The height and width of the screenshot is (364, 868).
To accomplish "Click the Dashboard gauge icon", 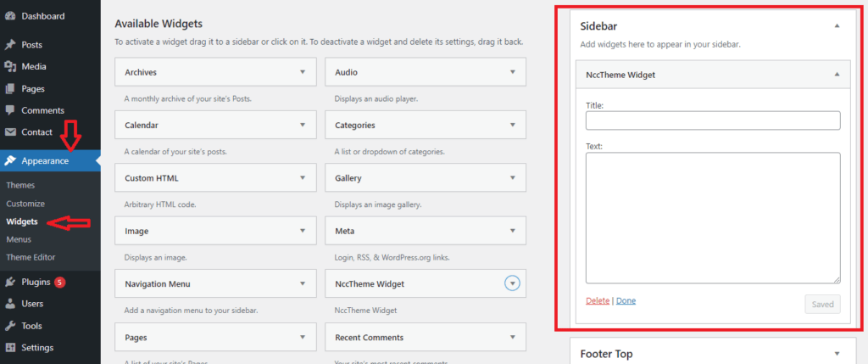I will tap(10, 16).
